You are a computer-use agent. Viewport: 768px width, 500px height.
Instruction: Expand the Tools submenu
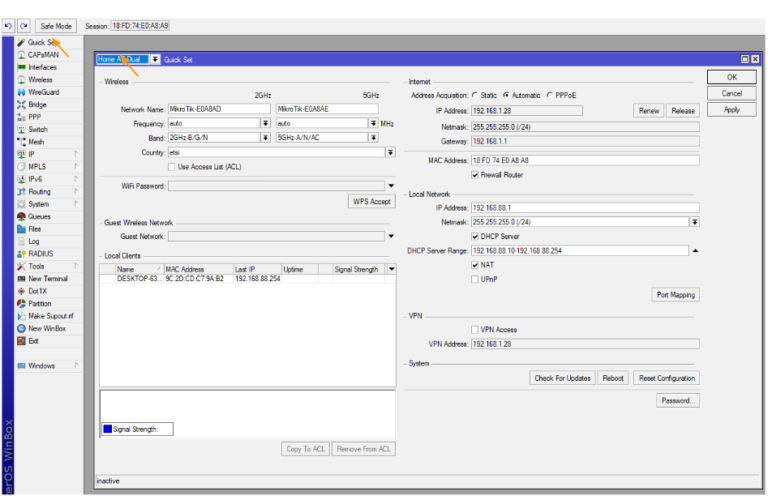pyautogui.click(x=76, y=266)
